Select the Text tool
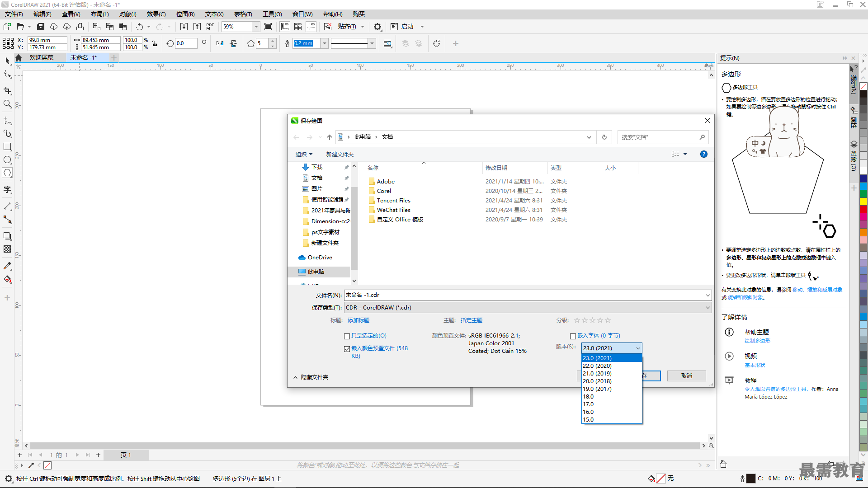868x488 pixels. (x=8, y=190)
